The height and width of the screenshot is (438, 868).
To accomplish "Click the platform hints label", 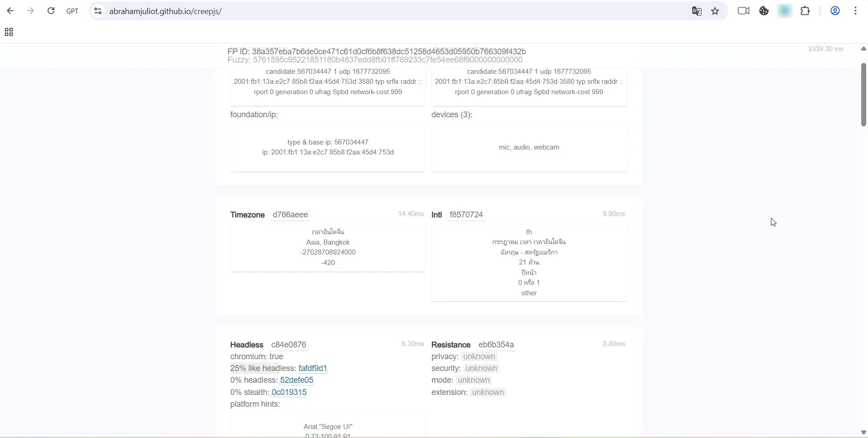I will [x=255, y=404].
